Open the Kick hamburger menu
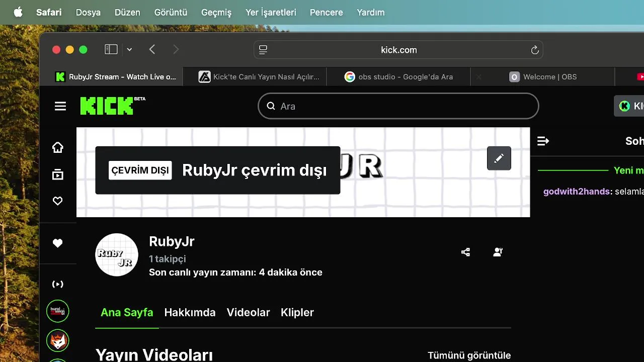 60,106
